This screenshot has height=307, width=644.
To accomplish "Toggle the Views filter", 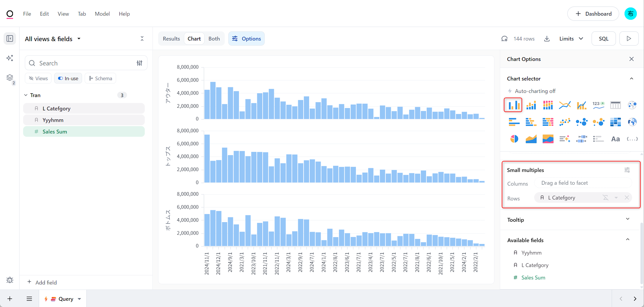I will coord(38,79).
